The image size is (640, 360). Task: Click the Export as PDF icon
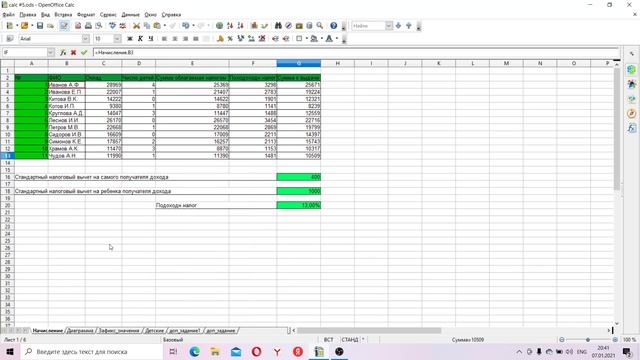pos(78,26)
